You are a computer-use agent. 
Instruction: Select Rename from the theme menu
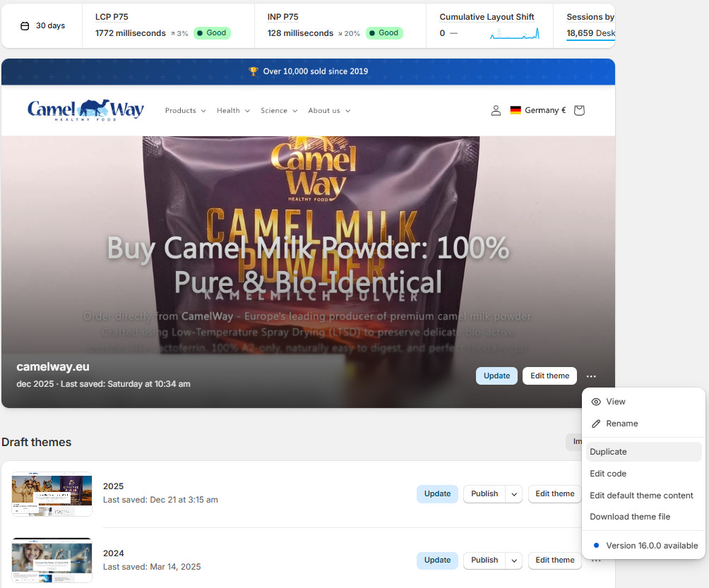[643, 424]
